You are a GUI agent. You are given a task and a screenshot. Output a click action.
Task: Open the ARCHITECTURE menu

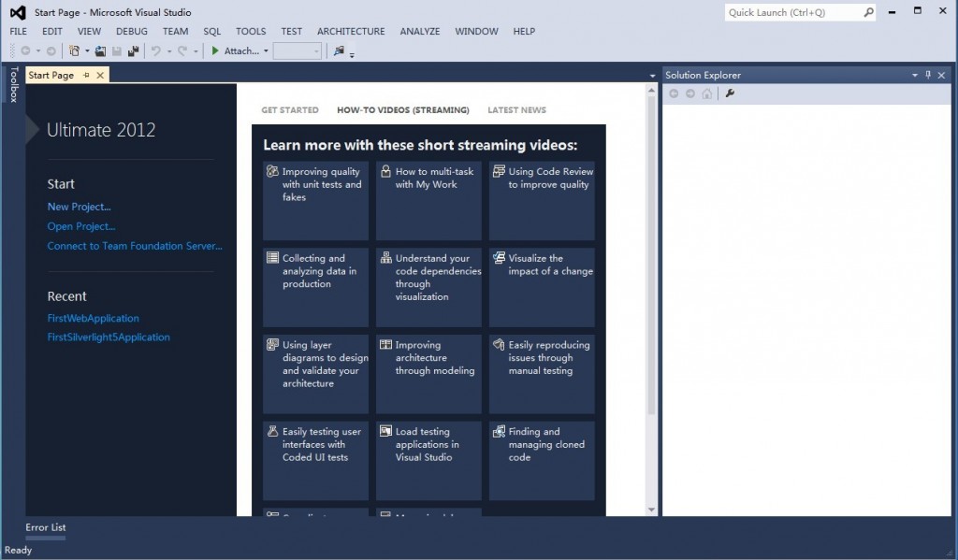[x=351, y=31]
